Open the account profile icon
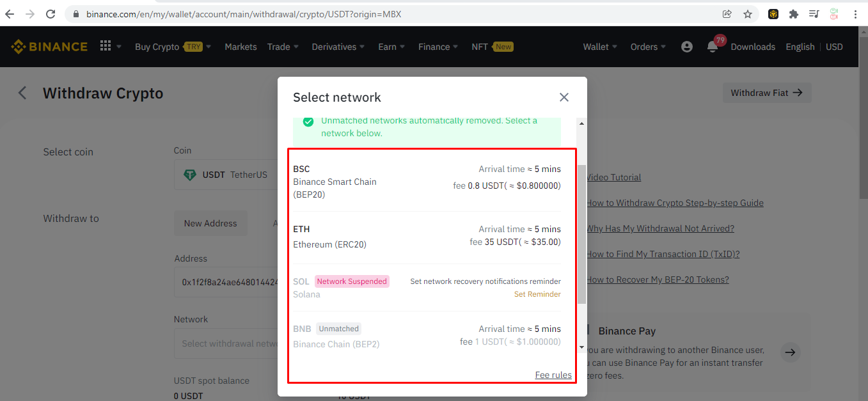The width and height of the screenshot is (868, 401). click(687, 47)
